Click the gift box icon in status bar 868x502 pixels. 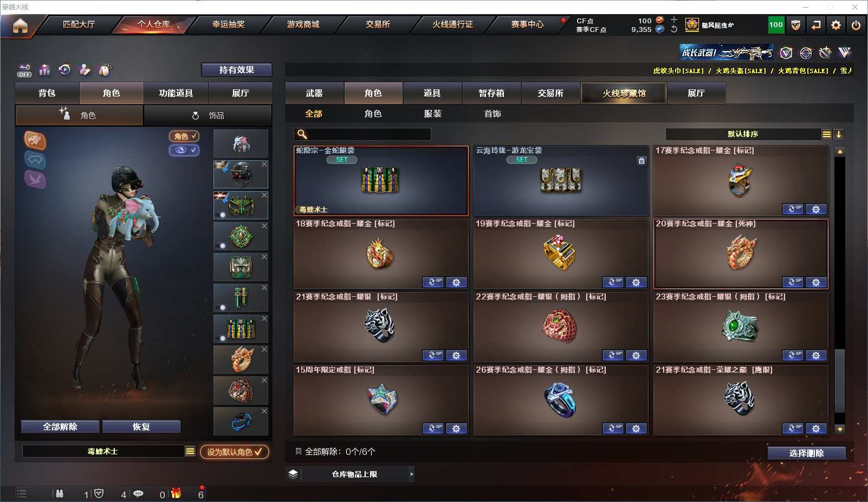[x=176, y=493]
